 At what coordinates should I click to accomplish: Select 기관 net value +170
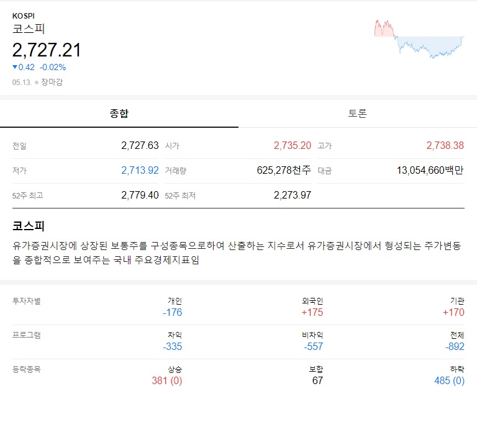pyautogui.click(x=453, y=313)
